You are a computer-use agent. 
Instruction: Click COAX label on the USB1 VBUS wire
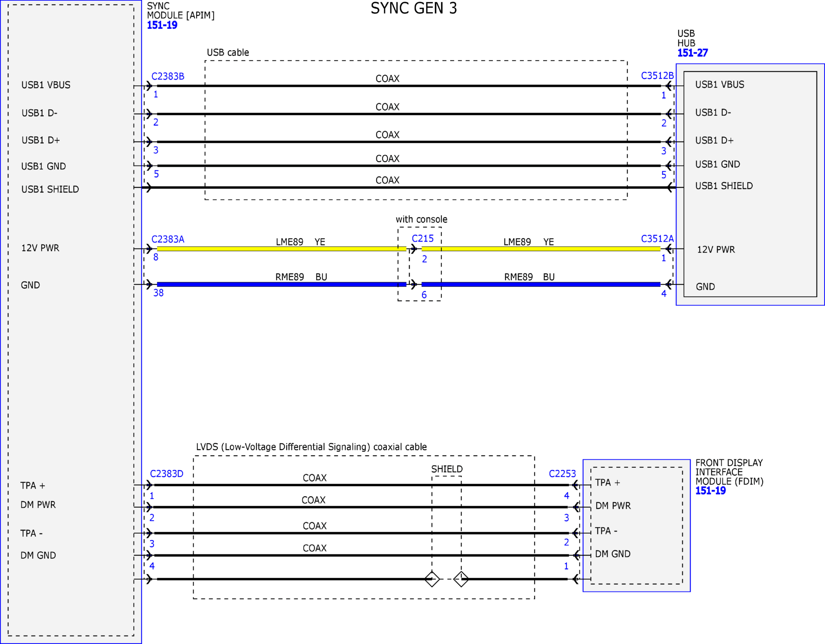[x=387, y=79]
